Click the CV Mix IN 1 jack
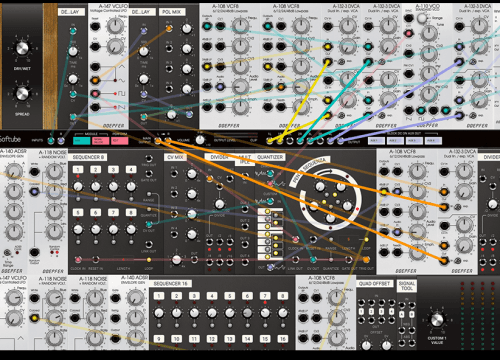 tap(174, 174)
